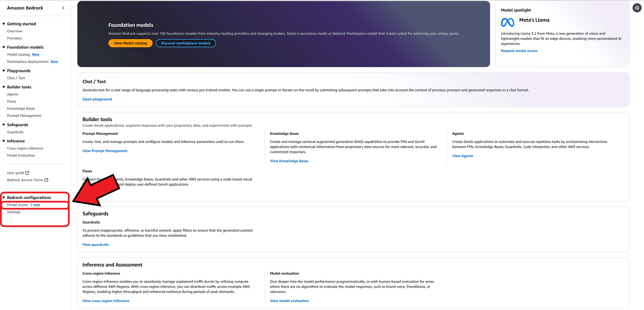Collapse the Getting started section

pos(4,24)
